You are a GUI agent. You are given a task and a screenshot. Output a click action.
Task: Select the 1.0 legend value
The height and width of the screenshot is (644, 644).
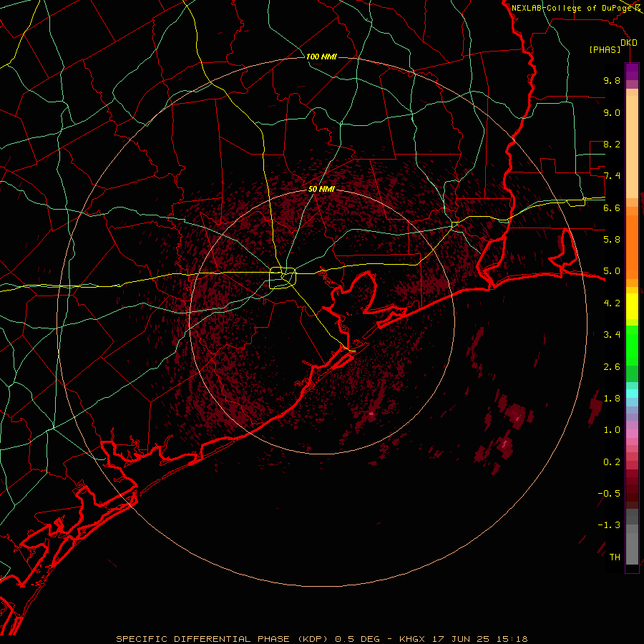[612, 430]
